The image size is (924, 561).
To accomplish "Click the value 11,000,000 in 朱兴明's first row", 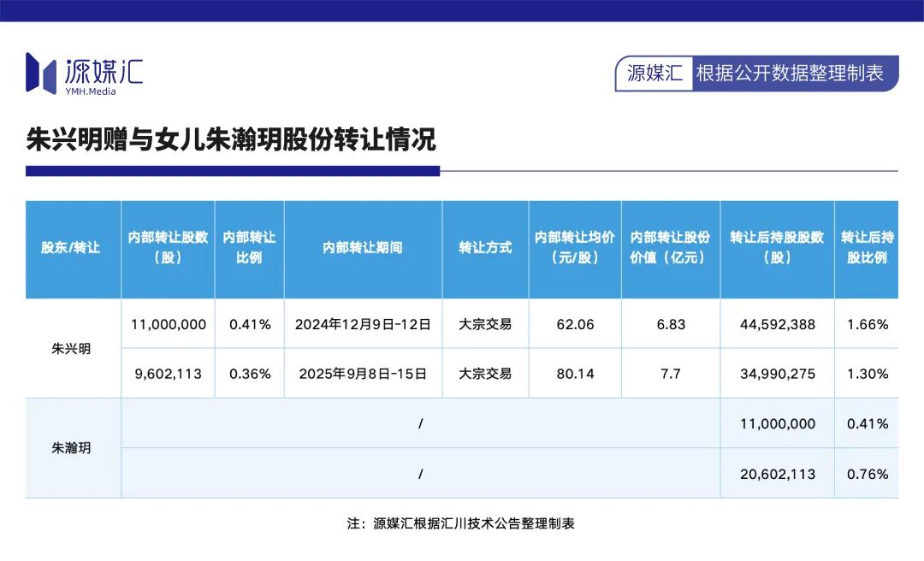I will pos(169,324).
